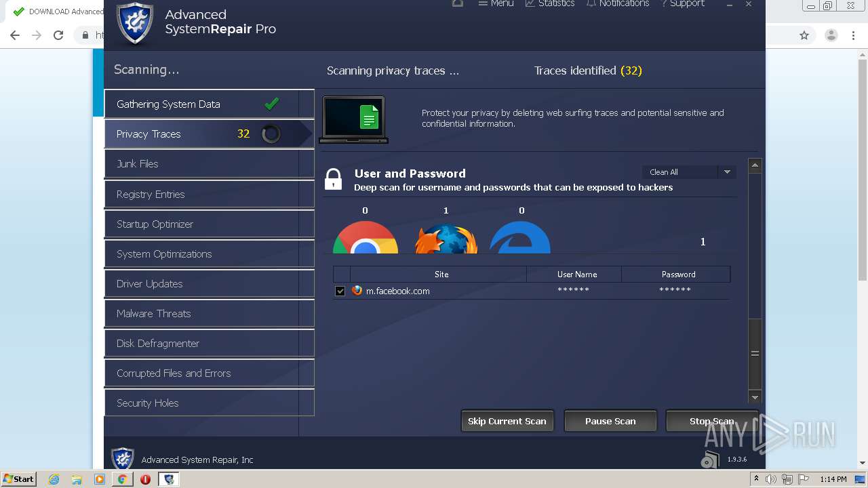Open Windows Explorer folder in taskbar
Image resolution: width=868 pixels, height=488 pixels.
tap(77, 479)
